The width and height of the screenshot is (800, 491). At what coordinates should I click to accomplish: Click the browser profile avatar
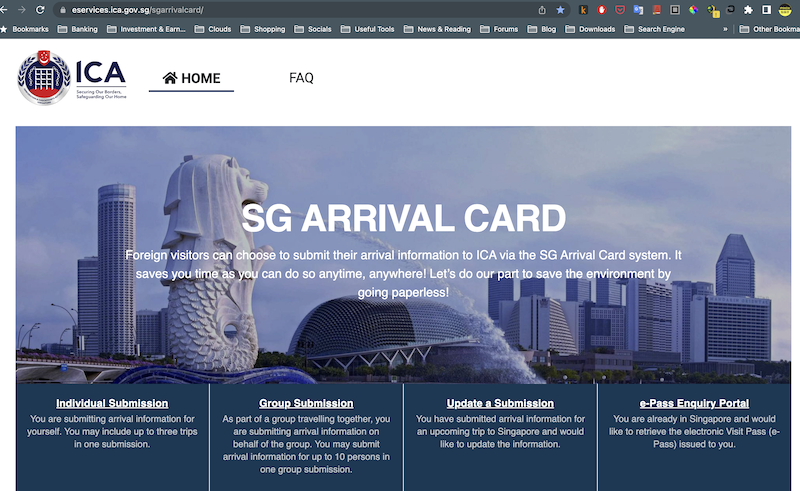(784, 9)
